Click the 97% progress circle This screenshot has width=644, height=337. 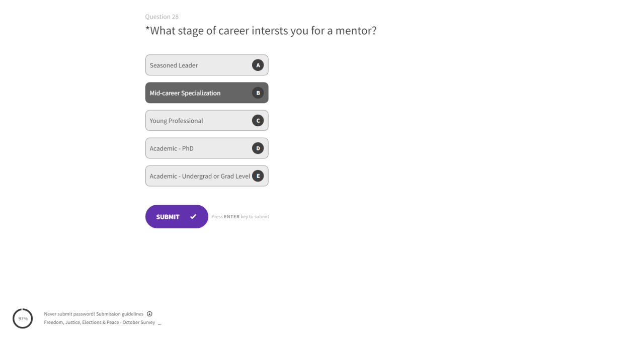(x=23, y=318)
